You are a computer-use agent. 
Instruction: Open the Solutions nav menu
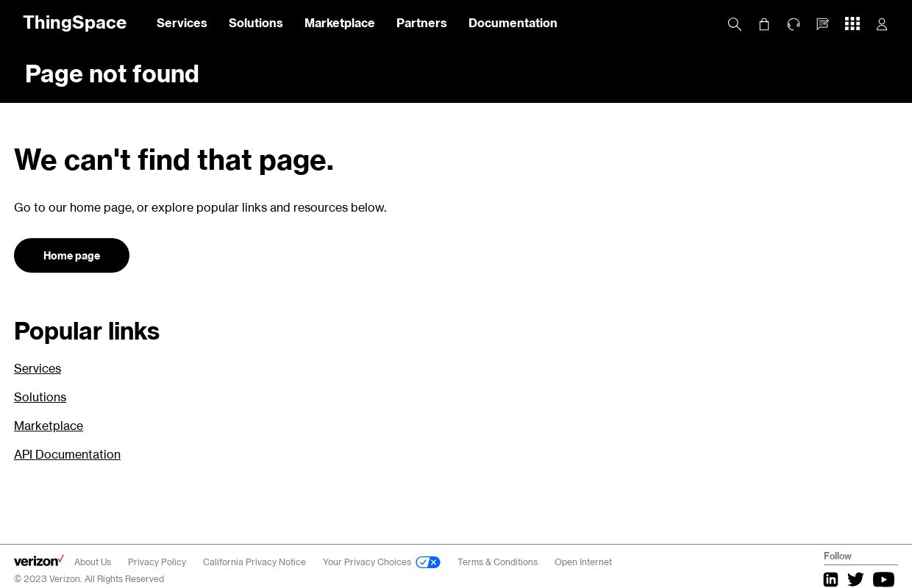(256, 23)
